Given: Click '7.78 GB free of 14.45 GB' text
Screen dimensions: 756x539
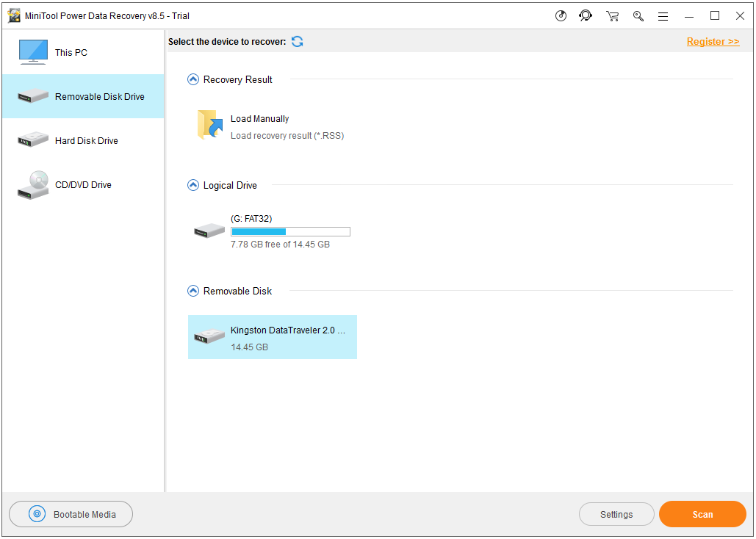Looking at the screenshot, I should pos(280,245).
